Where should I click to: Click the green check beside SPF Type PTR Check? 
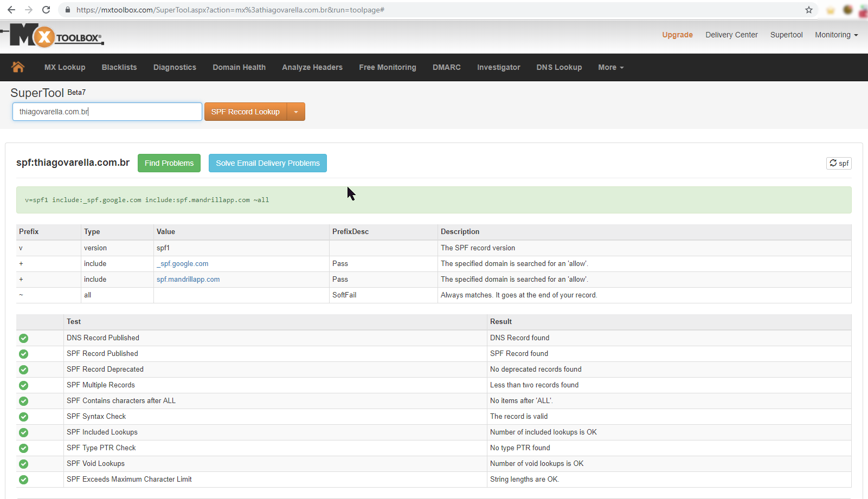click(x=23, y=448)
